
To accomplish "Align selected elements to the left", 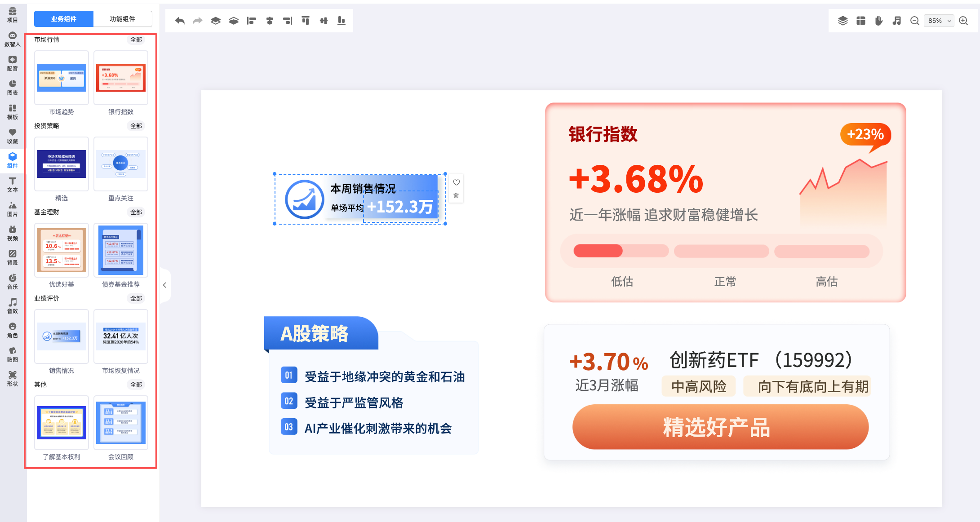I will click(252, 21).
